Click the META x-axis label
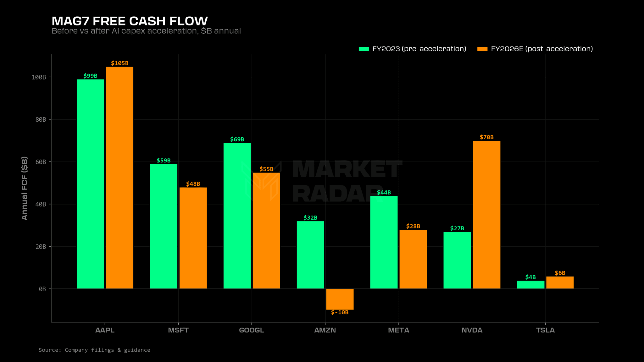This screenshot has height=362, width=644. (x=399, y=330)
